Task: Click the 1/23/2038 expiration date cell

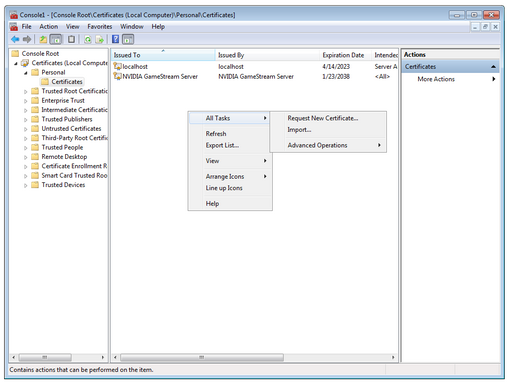Action: click(x=336, y=76)
